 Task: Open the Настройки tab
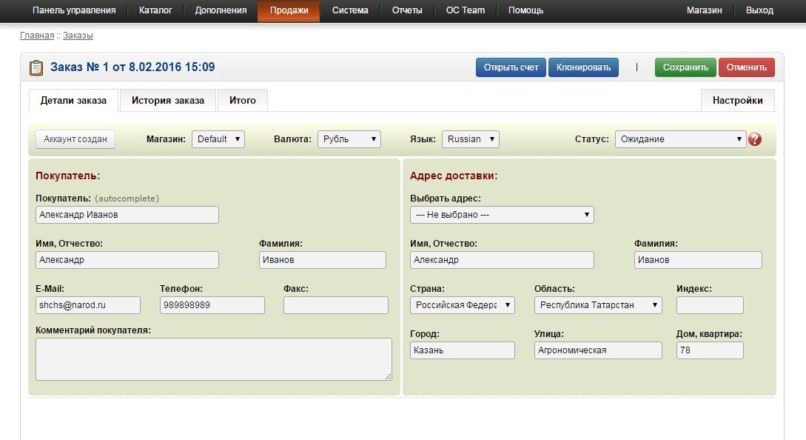tap(739, 101)
